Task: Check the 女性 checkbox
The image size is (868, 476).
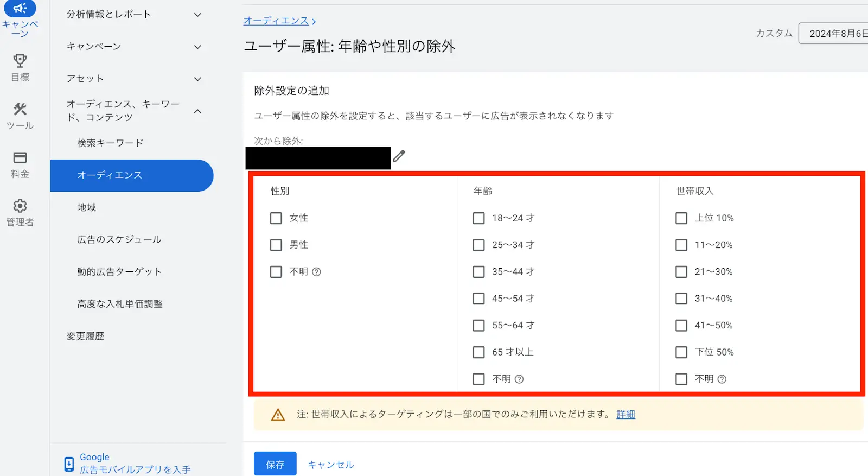Action: 276,218
